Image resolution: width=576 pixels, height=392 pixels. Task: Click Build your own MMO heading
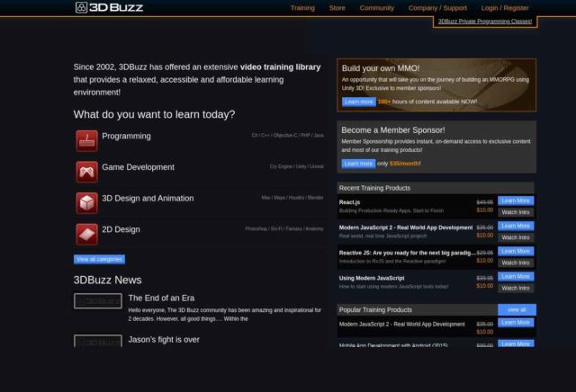pos(381,68)
